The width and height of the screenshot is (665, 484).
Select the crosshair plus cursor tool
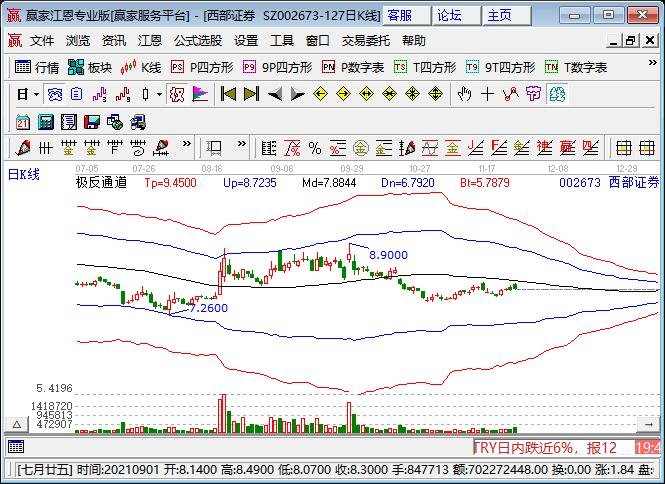(488, 94)
